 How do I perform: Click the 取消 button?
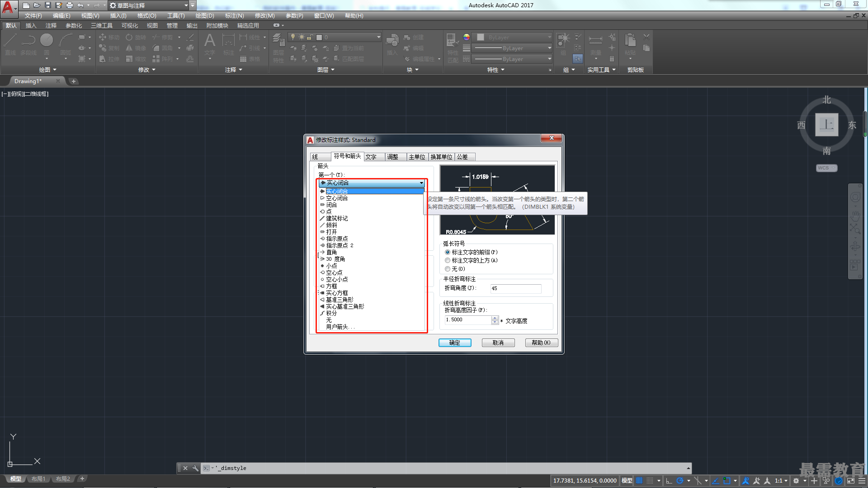(x=498, y=343)
